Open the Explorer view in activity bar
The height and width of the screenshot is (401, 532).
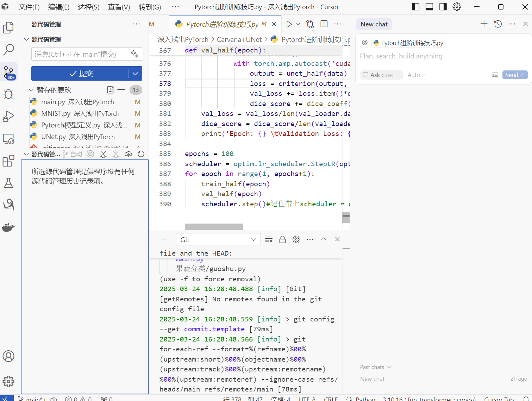click(8, 27)
